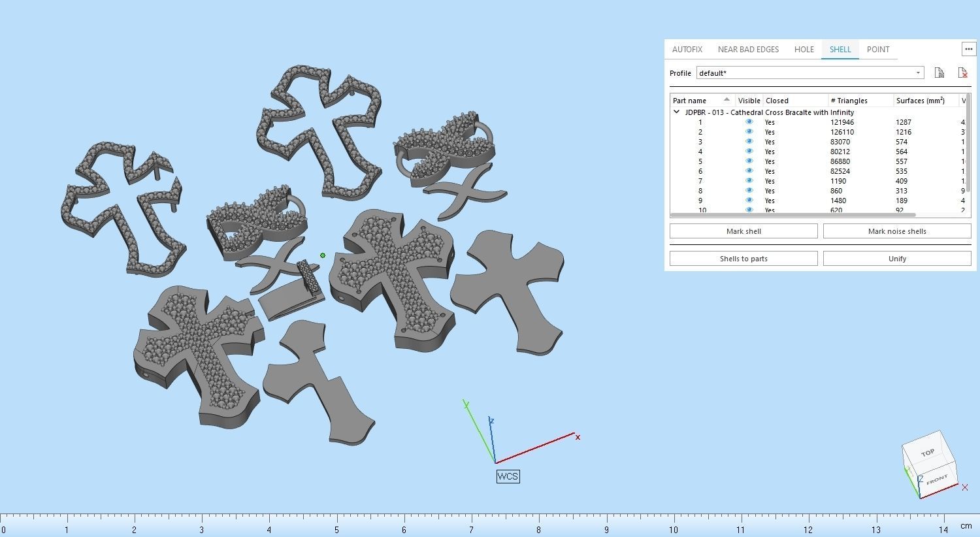Select the SHELL tab

[x=840, y=50]
